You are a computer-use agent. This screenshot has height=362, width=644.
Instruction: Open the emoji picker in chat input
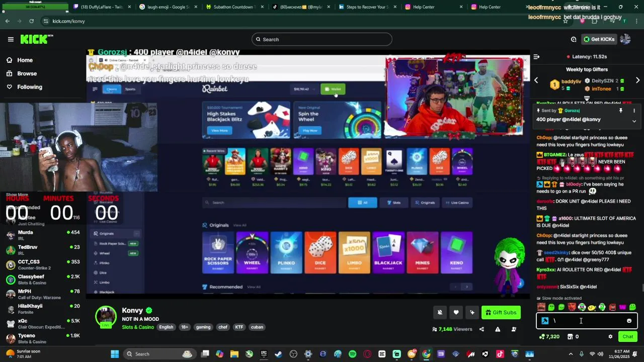coord(629,321)
